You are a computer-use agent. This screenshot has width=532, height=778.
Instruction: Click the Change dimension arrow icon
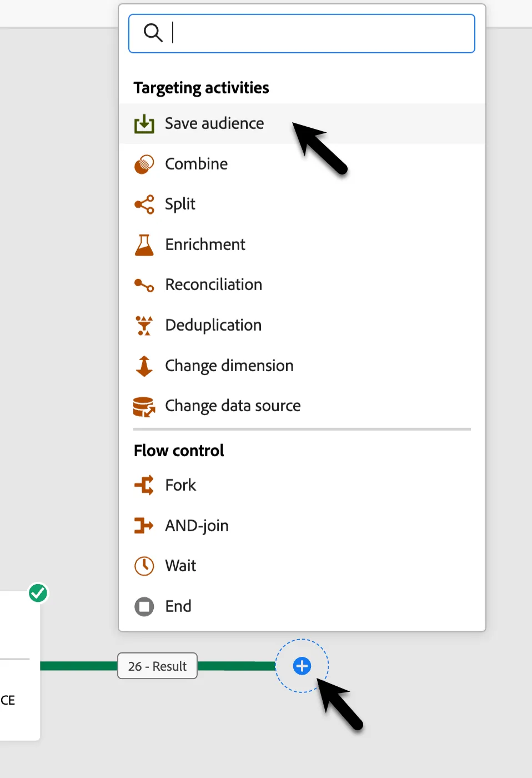144,366
